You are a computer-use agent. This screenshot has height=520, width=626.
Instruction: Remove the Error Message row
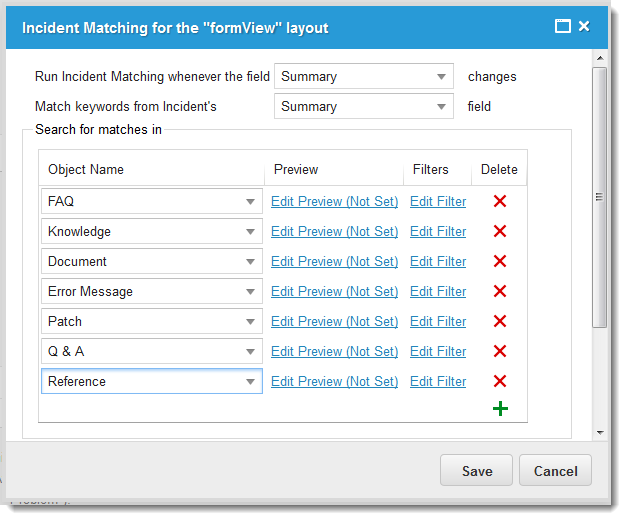pyautogui.click(x=500, y=291)
